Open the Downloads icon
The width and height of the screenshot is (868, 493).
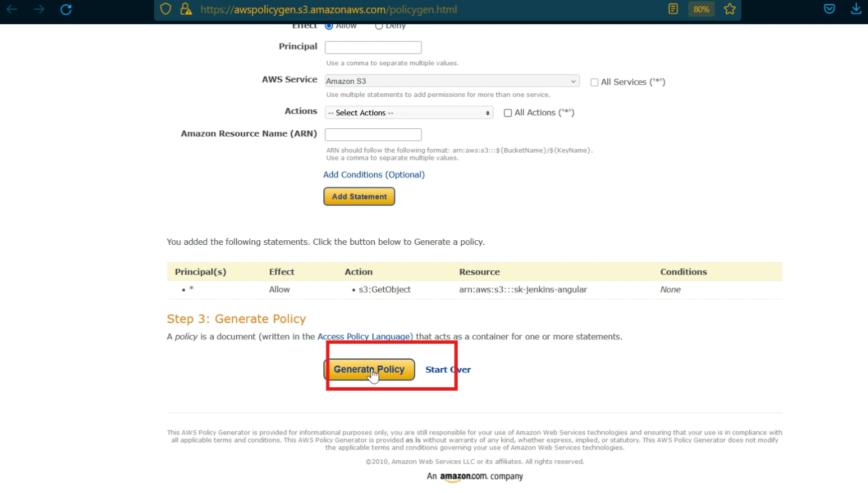click(x=857, y=9)
